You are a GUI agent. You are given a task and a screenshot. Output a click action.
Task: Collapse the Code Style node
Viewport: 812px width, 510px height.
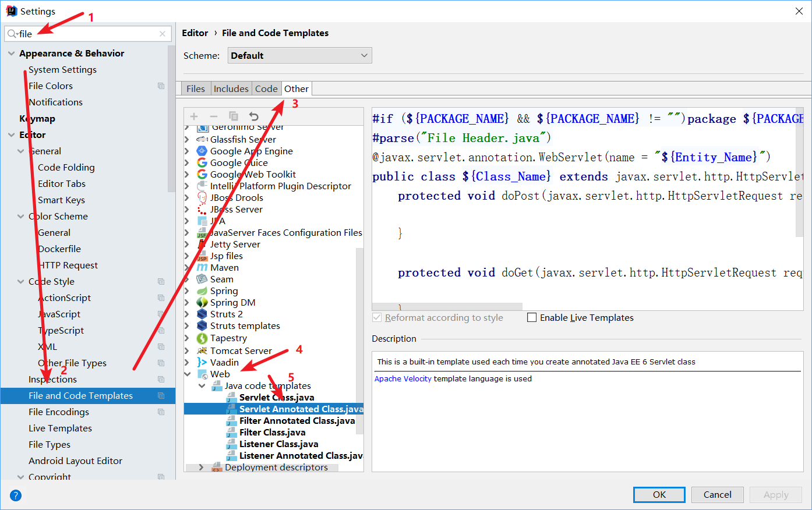(21, 281)
